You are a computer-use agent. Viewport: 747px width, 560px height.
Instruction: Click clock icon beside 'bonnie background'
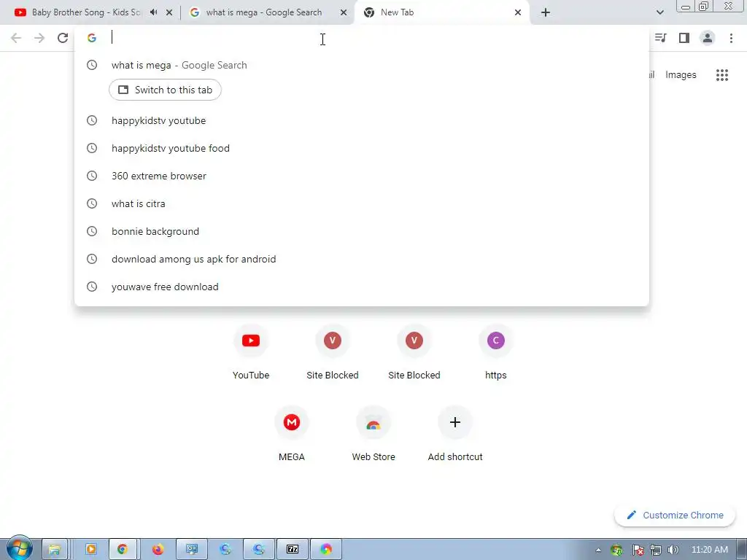[x=92, y=231]
